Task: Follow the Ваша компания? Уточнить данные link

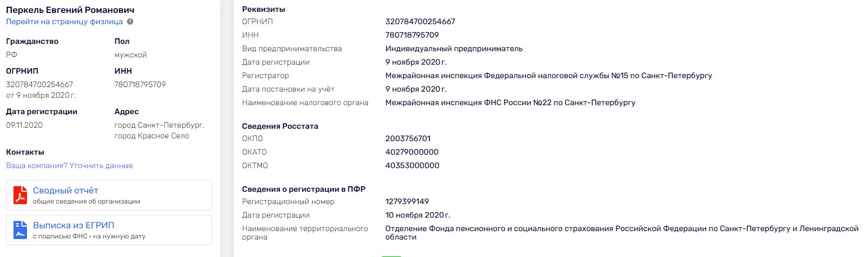Action: click(x=69, y=166)
